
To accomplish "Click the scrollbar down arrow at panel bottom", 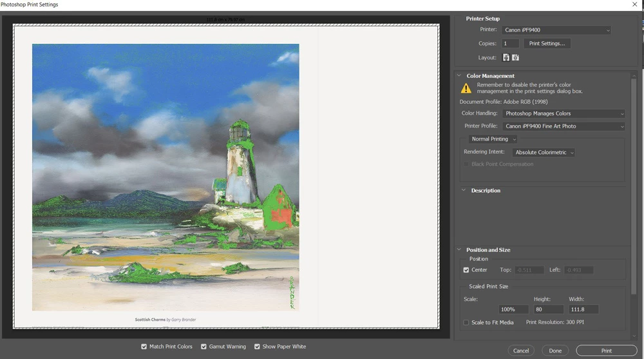I will coord(634,336).
